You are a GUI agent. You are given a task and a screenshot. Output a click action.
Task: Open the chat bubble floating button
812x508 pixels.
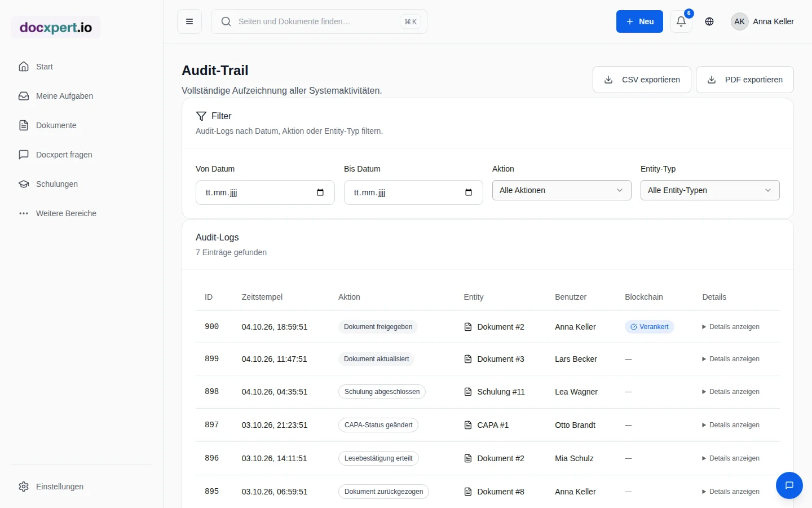[789, 485]
